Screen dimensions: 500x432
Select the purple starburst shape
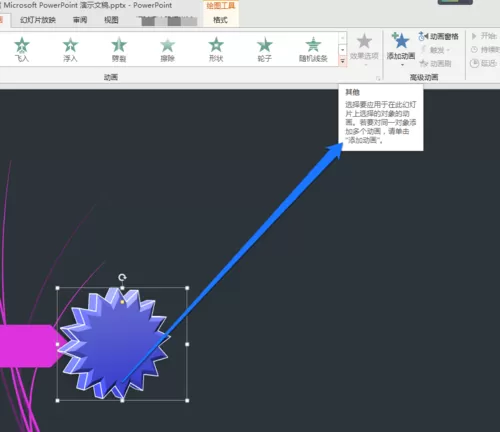tap(113, 343)
